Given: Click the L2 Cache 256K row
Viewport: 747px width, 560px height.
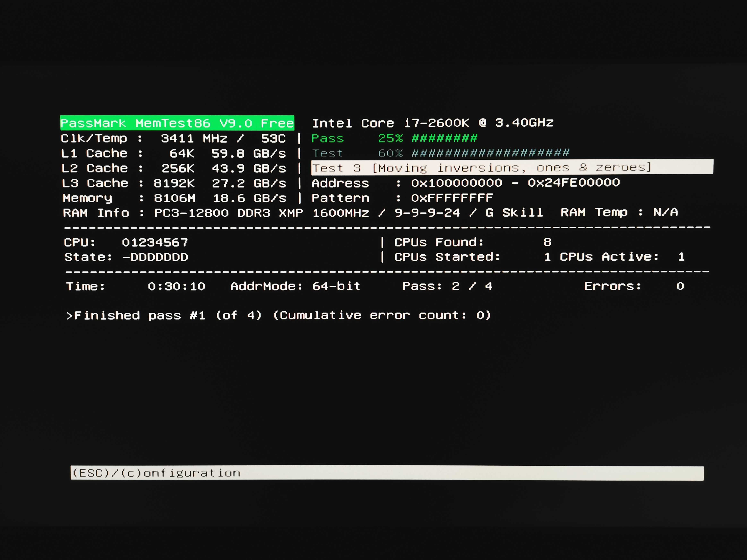Looking at the screenshot, I should click(174, 168).
